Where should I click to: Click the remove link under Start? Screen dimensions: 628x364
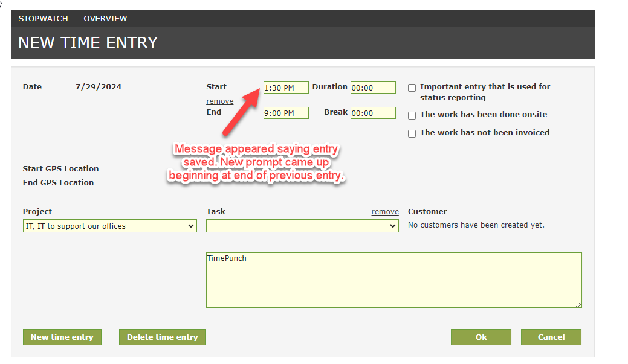click(219, 101)
